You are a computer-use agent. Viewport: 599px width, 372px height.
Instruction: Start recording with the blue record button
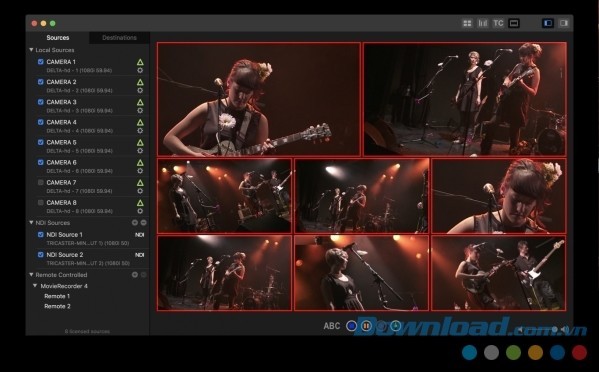(x=351, y=326)
